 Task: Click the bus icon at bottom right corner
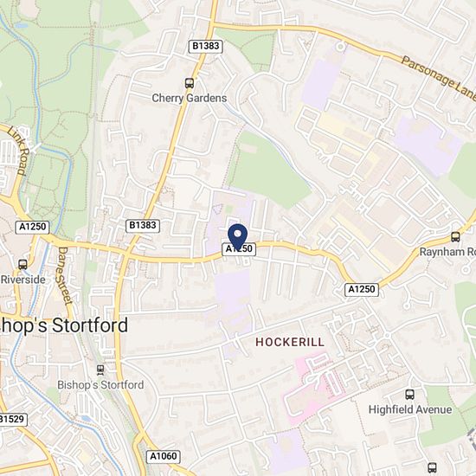[432, 467]
